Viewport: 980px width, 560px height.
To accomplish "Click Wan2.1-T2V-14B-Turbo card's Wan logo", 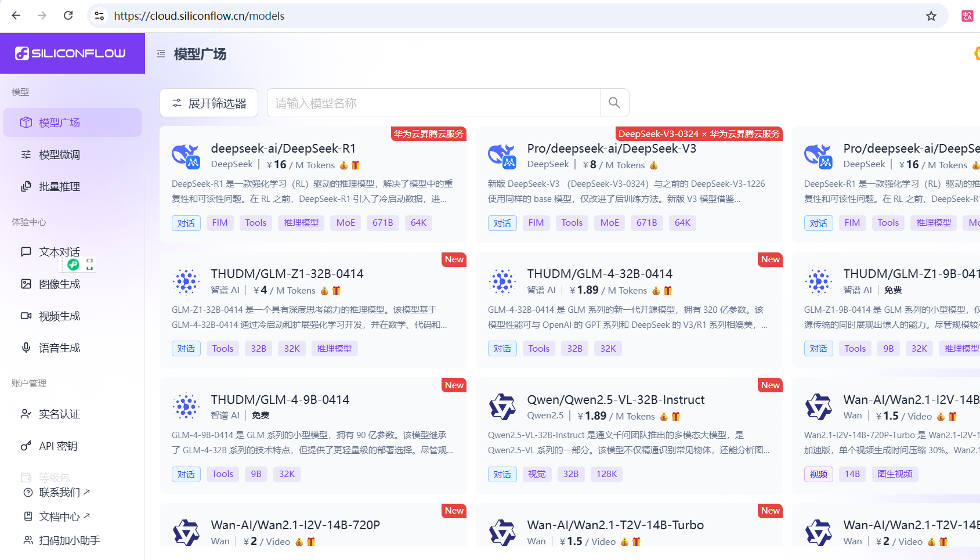I will (502, 532).
